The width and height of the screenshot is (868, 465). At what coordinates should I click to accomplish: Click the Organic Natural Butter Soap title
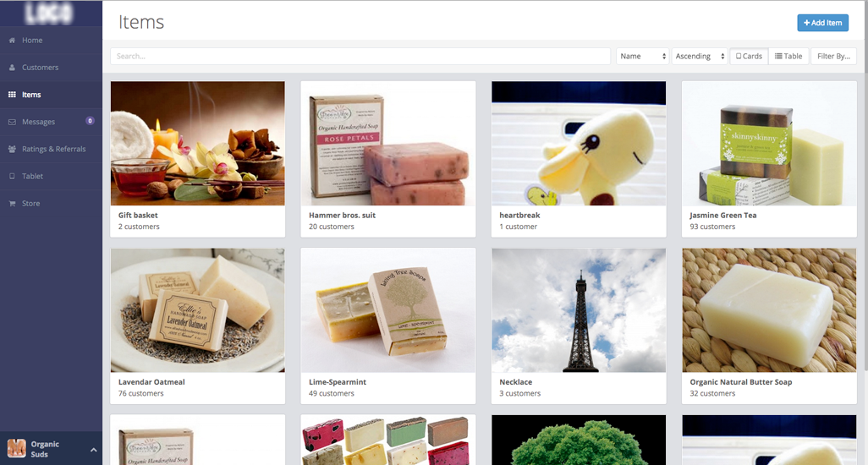click(741, 382)
